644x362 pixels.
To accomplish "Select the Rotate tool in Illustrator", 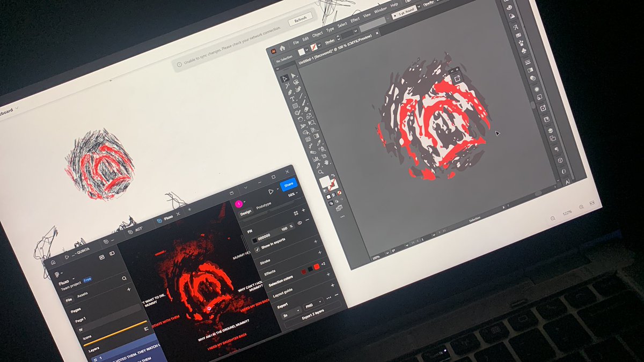I will pyautogui.click(x=300, y=119).
